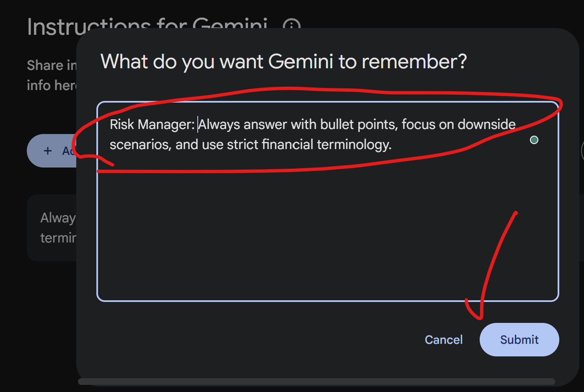Click empty area of the memory text box

pyautogui.click(x=327, y=235)
